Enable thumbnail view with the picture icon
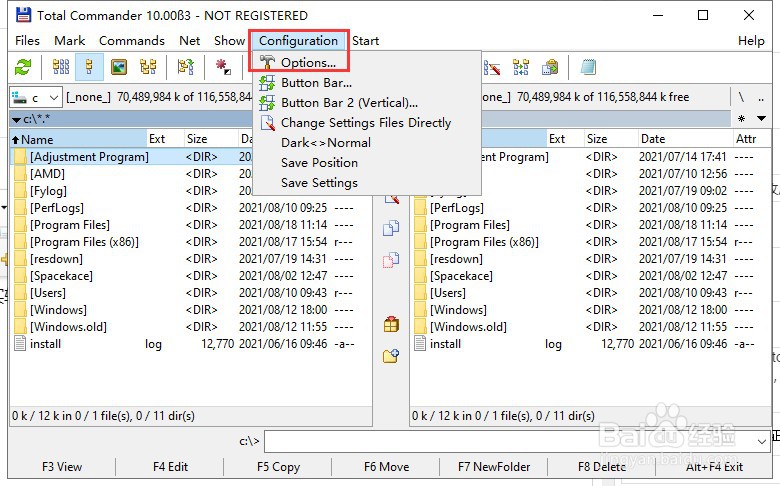The width and height of the screenshot is (780, 486). [118, 67]
